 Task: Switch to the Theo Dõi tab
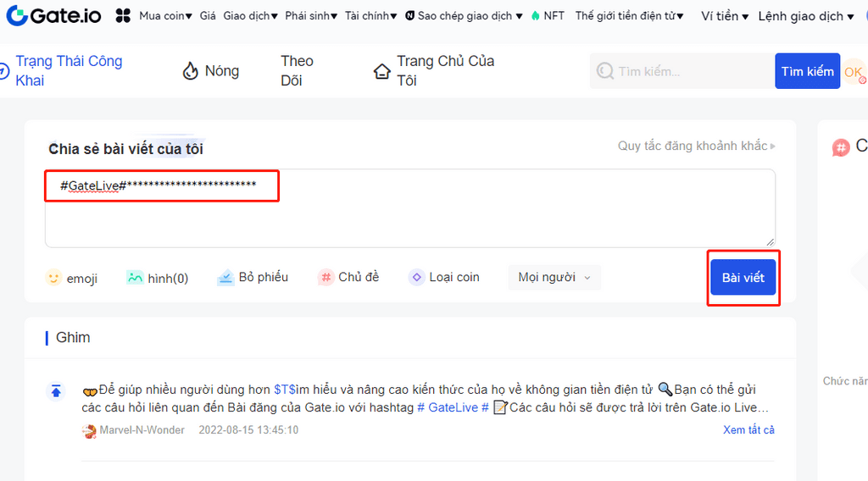[x=297, y=71]
